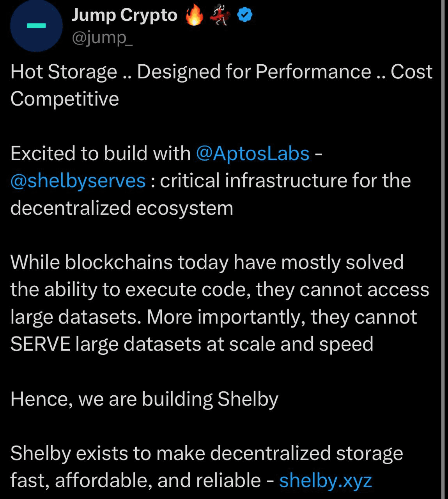
Task: Click 'Hence, we are building Shelby'
Action: [144, 399]
